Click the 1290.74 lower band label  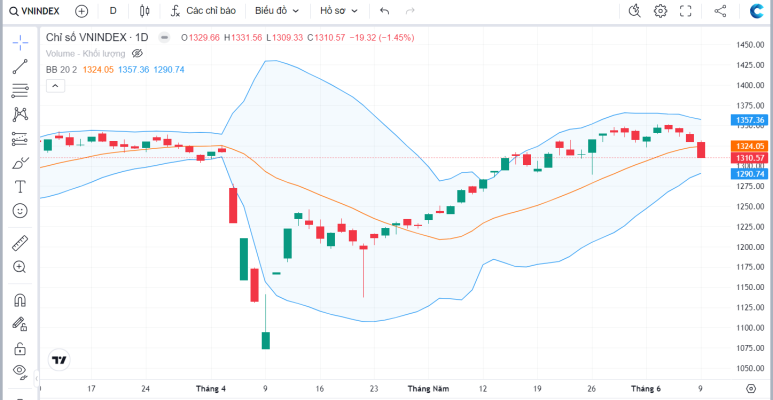[750, 174]
